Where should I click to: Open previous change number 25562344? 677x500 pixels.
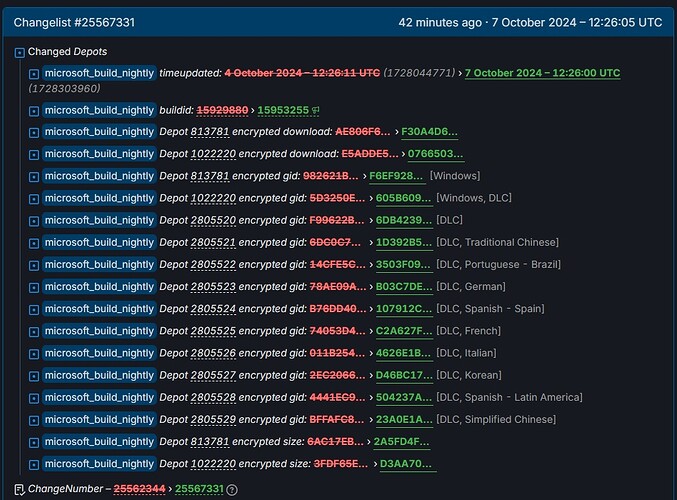(139, 489)
